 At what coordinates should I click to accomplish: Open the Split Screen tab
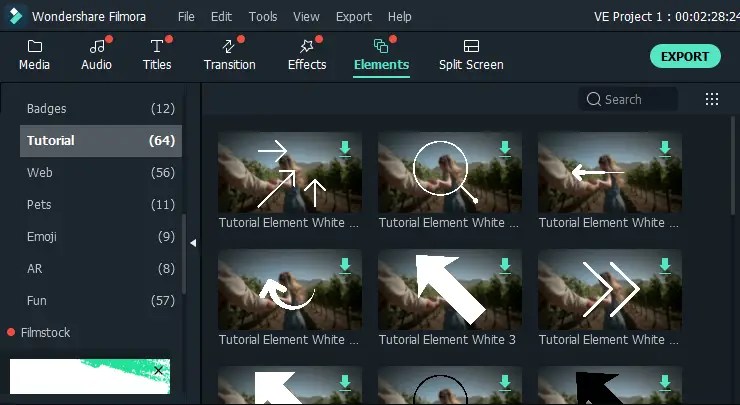pyautogui.click(x=471, y=55)
